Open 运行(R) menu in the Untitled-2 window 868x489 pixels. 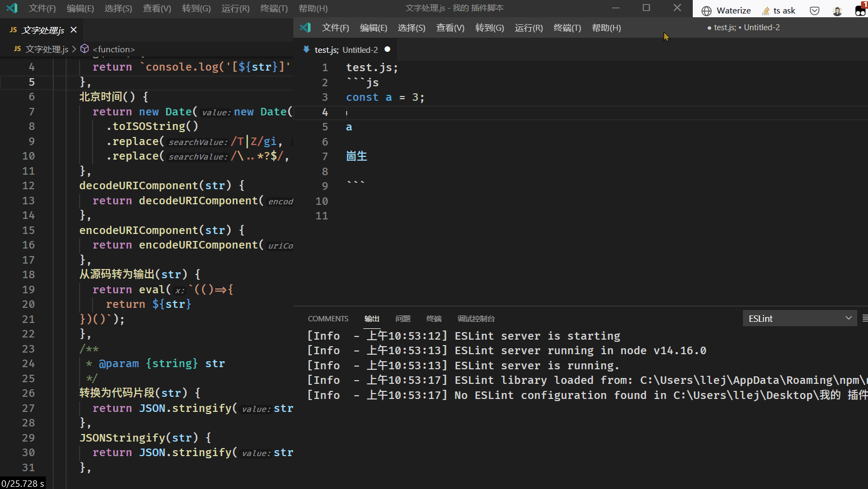(529, 28)
